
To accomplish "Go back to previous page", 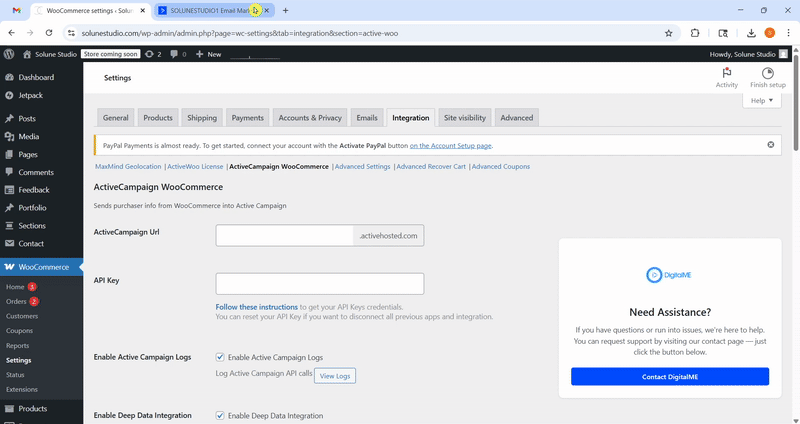I will 12,33.
